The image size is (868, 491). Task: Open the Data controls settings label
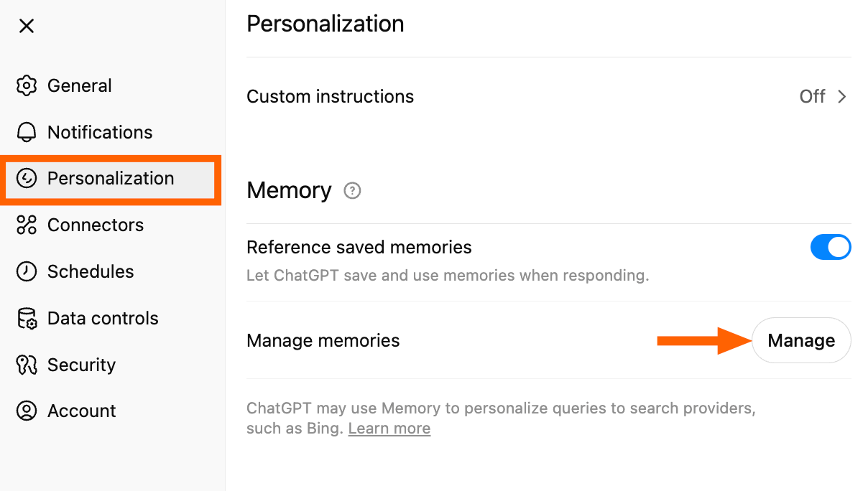(x=103, y=318)
